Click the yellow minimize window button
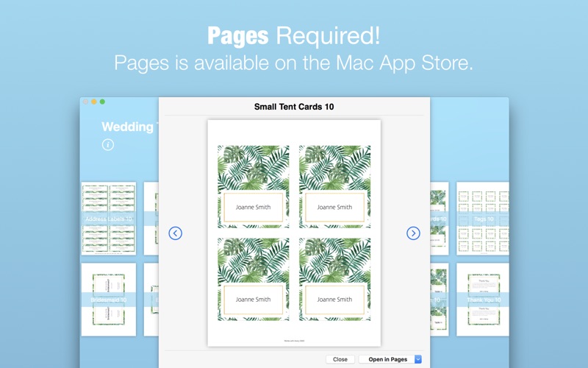The image size is (588, 368). (94, 102)
